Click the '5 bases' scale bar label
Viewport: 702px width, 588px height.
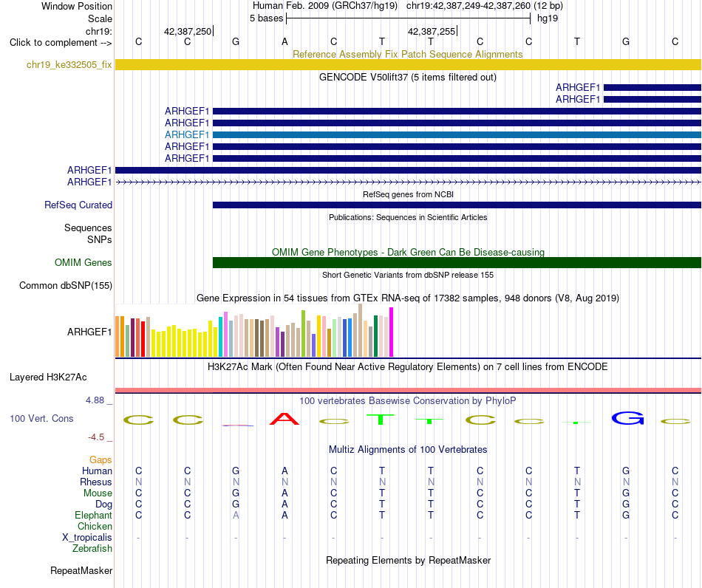(266, 18)
